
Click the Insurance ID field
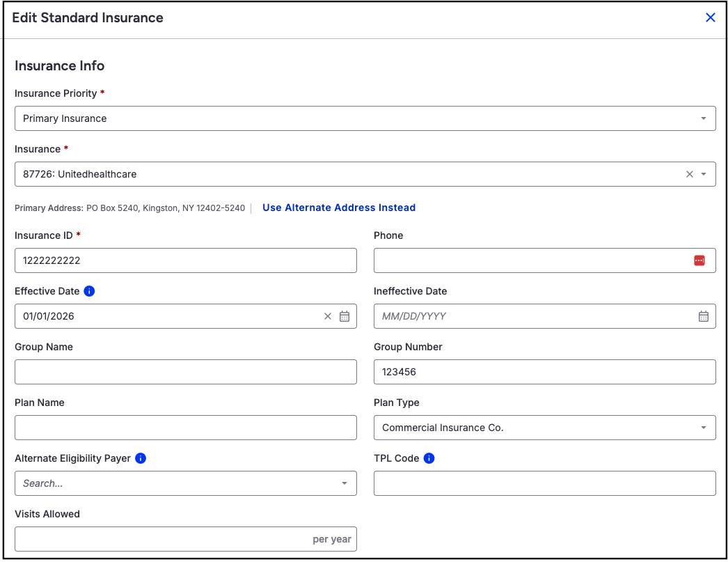[185, 260]
